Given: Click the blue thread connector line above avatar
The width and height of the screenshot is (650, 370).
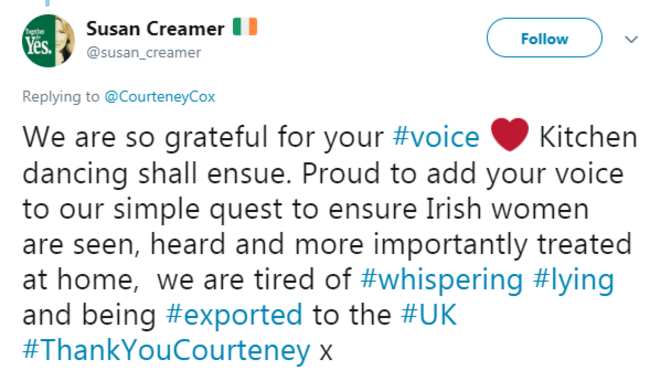Looking at the screenshot, I should point(48,2).
